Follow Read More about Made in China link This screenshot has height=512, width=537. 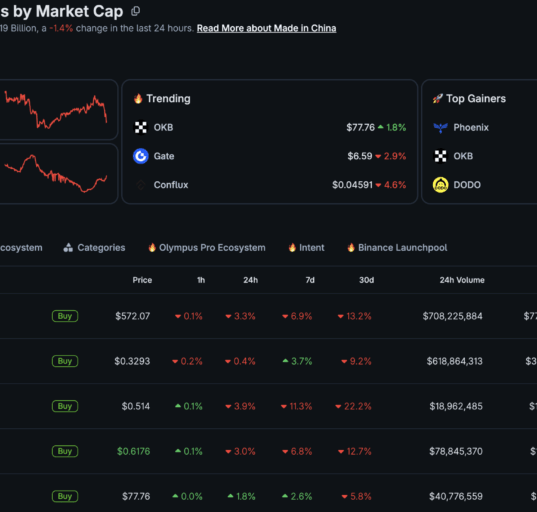(266, 28)
